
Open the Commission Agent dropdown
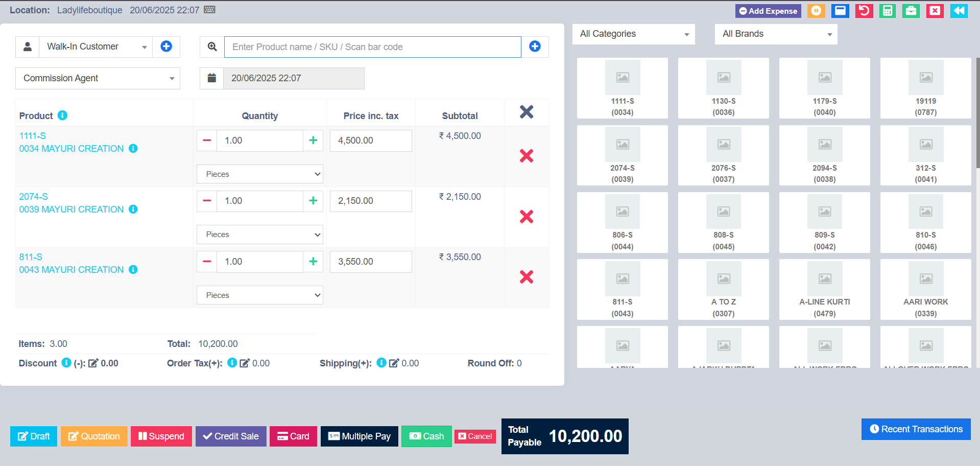[x=98, y=79]
